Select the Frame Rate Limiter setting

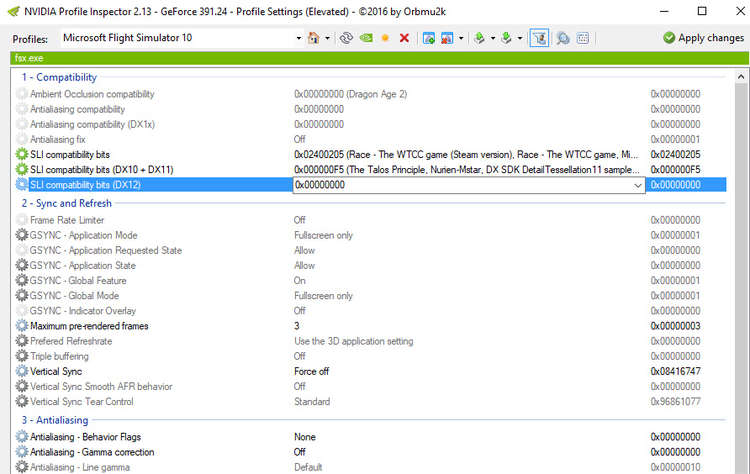tap(371, 220)
